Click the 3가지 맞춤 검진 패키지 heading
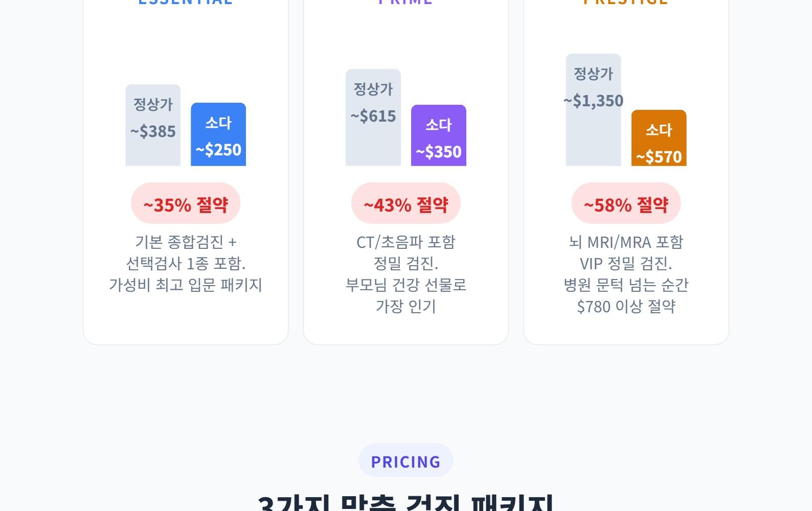The image size is (812, 511). 406,504
